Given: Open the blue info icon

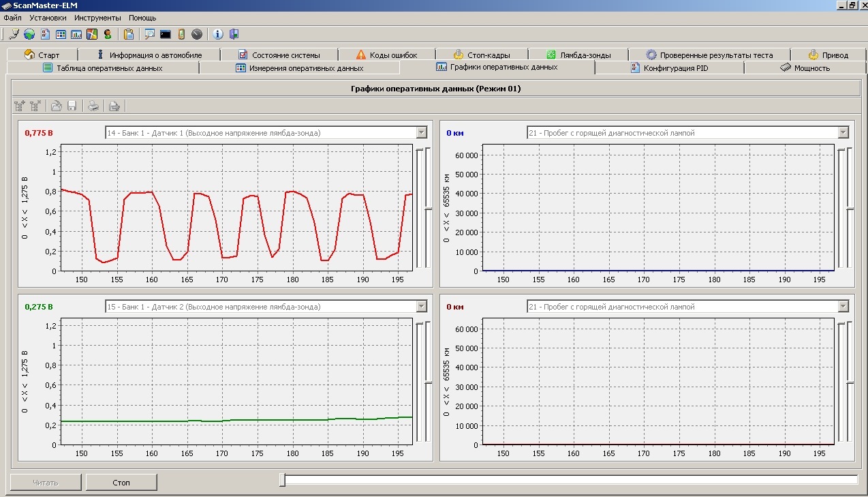Looking at the screenshot, I should point(218,34).
